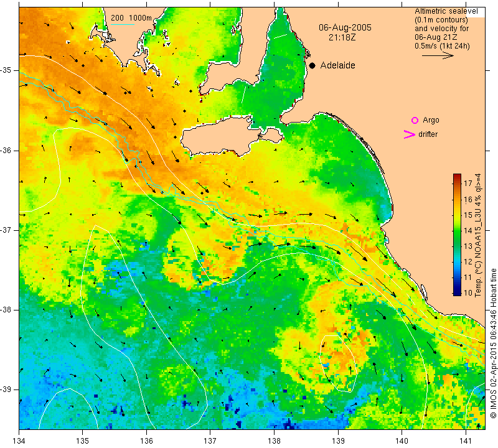Click the 'Adelaide' city label
The width and height of the screenshot is (498, 448).
(337, 65)
